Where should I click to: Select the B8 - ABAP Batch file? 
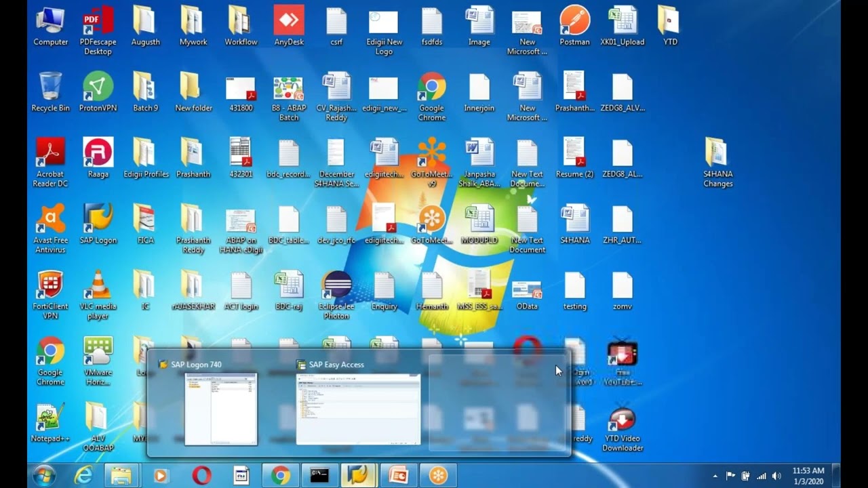[289, 98]
